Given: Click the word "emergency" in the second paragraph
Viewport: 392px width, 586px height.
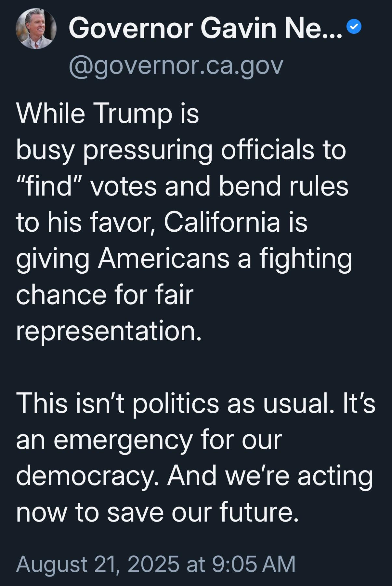Looking at the screenshot, I should point(123,441).
